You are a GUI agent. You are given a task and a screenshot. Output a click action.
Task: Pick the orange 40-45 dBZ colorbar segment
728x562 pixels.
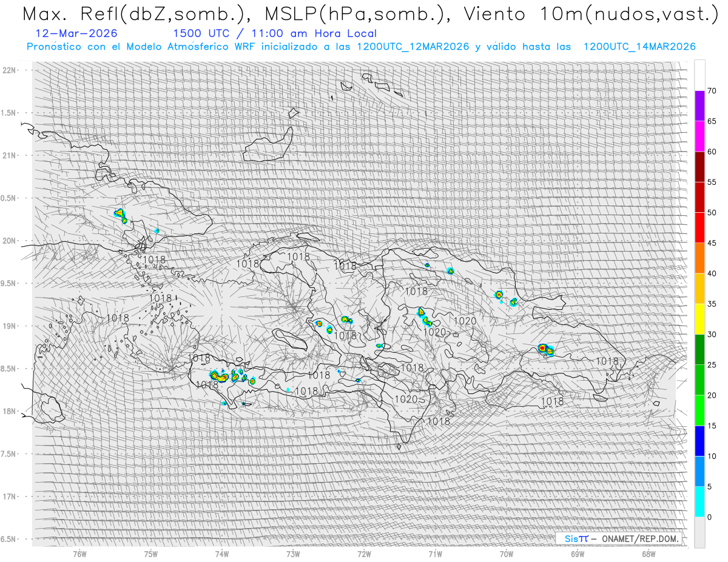pos(699,258)
